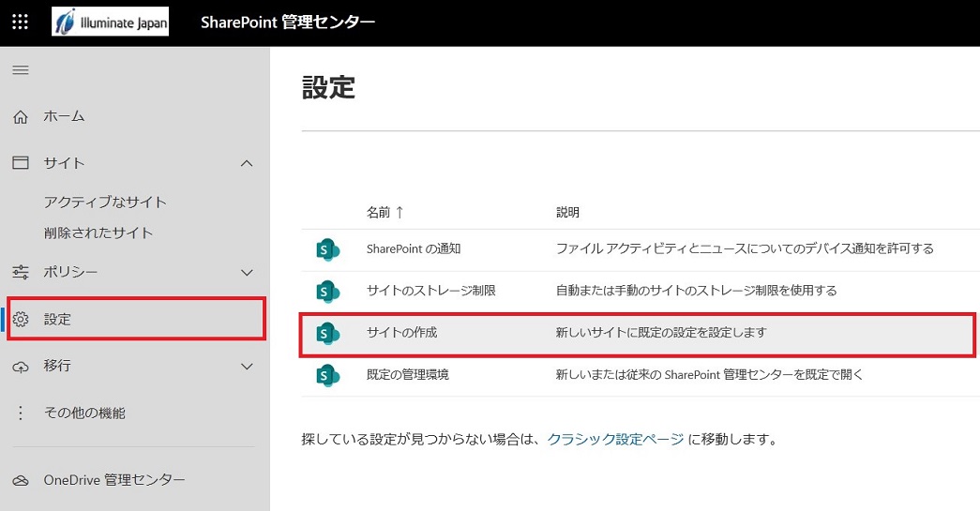Expand the 移行 section chevron
This screenshot has height=511, width=980.
[x=247, y=367]
